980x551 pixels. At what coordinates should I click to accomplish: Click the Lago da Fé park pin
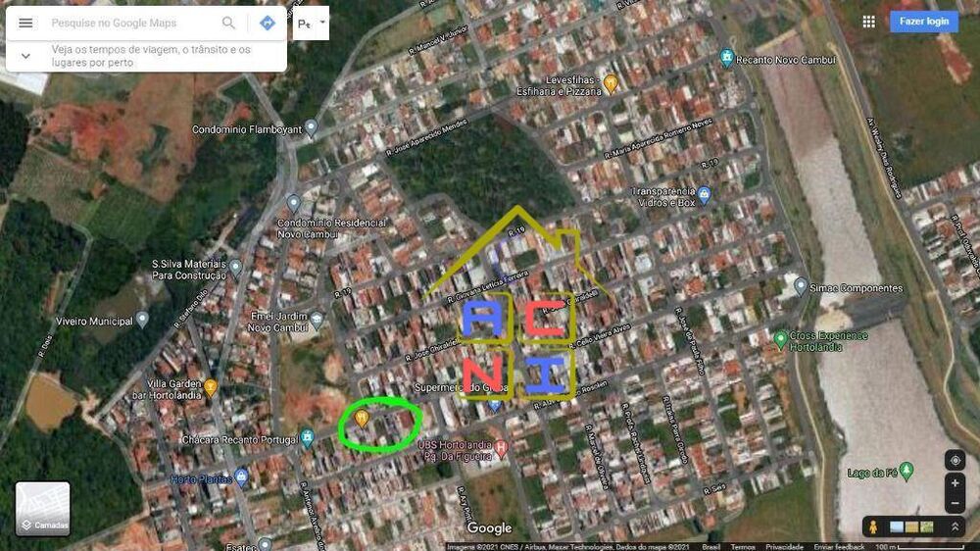(x=906, y=471)
